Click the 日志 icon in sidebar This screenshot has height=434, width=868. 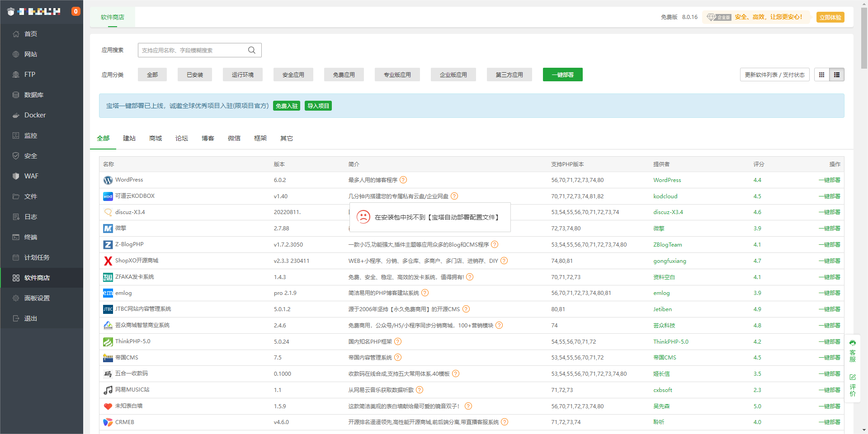click(16, 217)
